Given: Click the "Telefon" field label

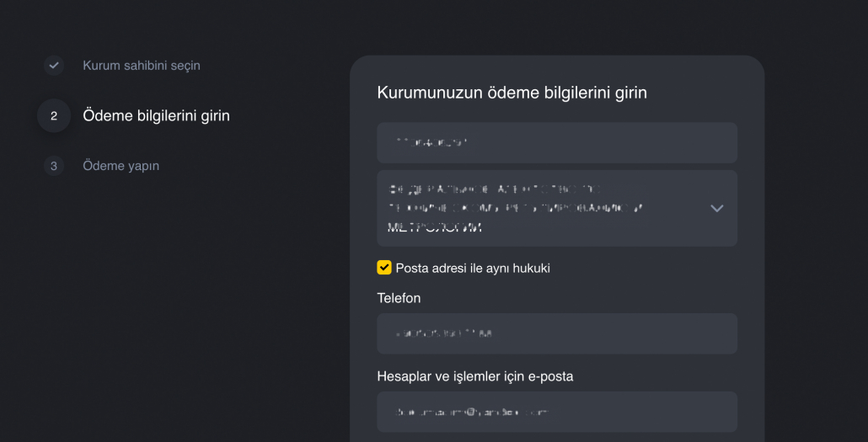Looking at the screenshot, I should pos(399,298).
